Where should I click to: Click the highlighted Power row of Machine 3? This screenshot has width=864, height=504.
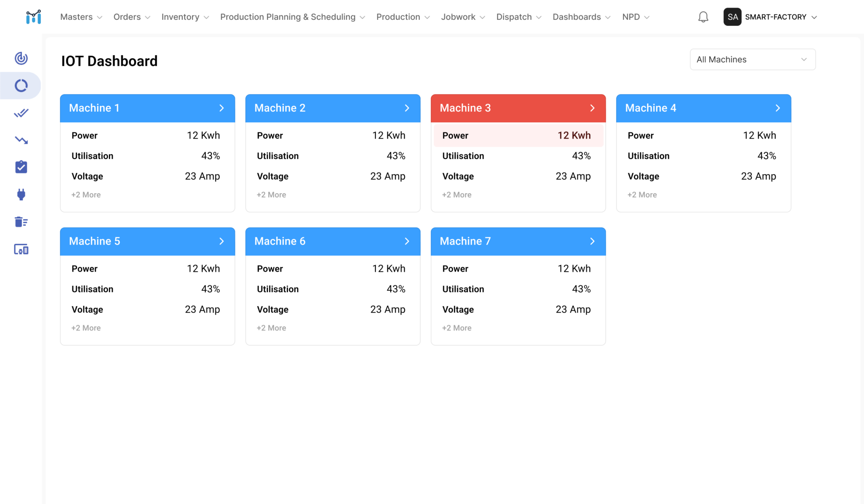coord(518,135)
